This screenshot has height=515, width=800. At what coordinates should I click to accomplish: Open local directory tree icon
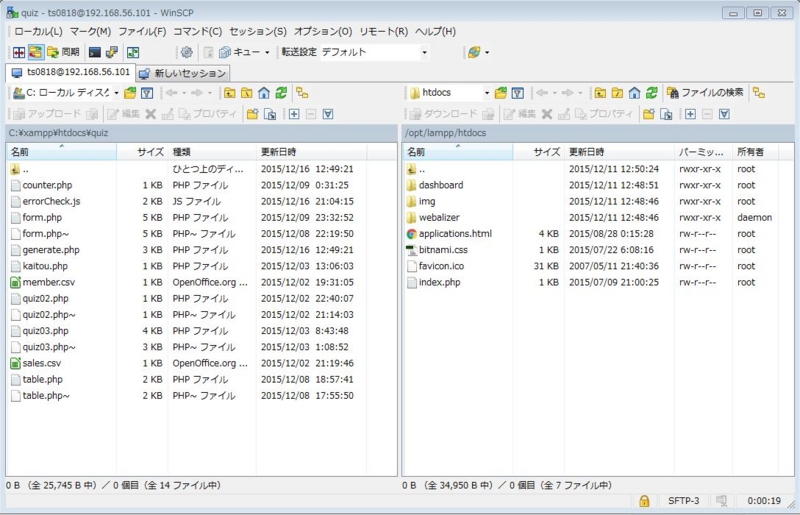[x=303, y=93]
